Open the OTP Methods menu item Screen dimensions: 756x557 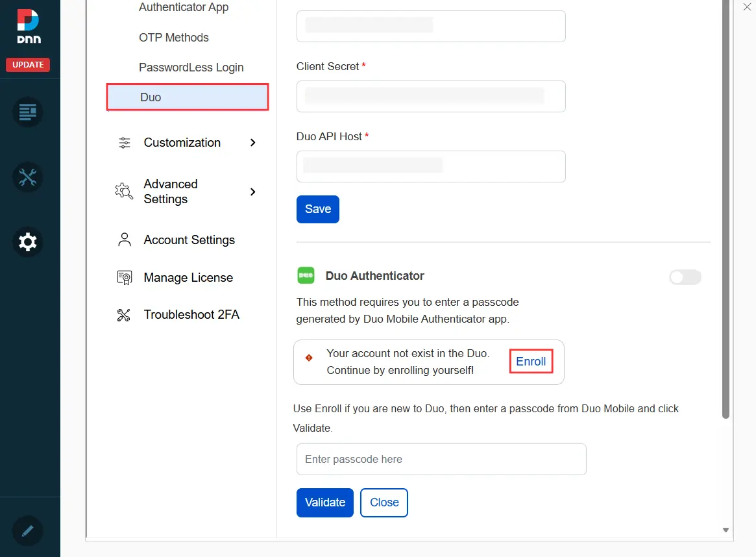173,38
